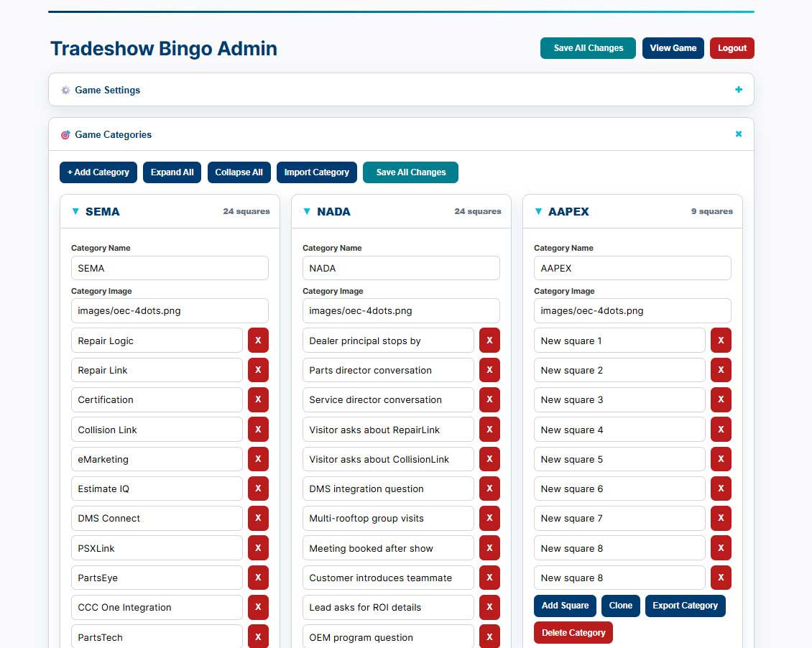The image size is (812, 648).
Task: Edit NADA Category Name field
Action: [402, 268]
